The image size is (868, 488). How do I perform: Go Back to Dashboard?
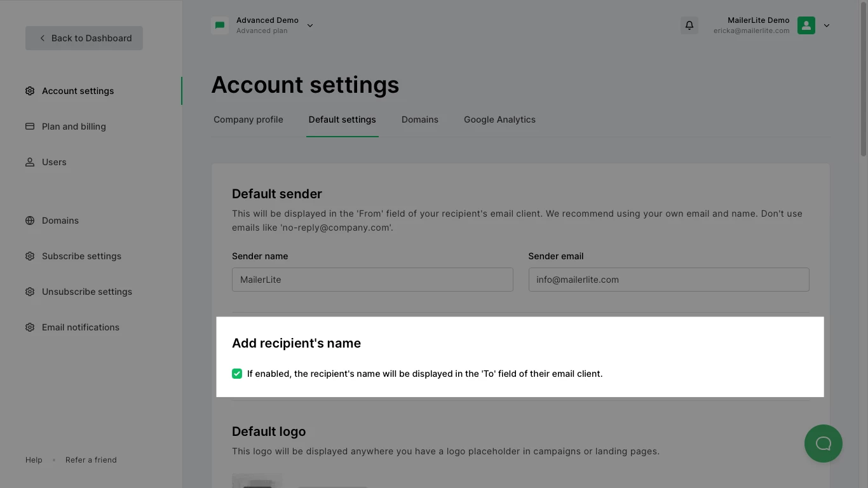(84, 38)
